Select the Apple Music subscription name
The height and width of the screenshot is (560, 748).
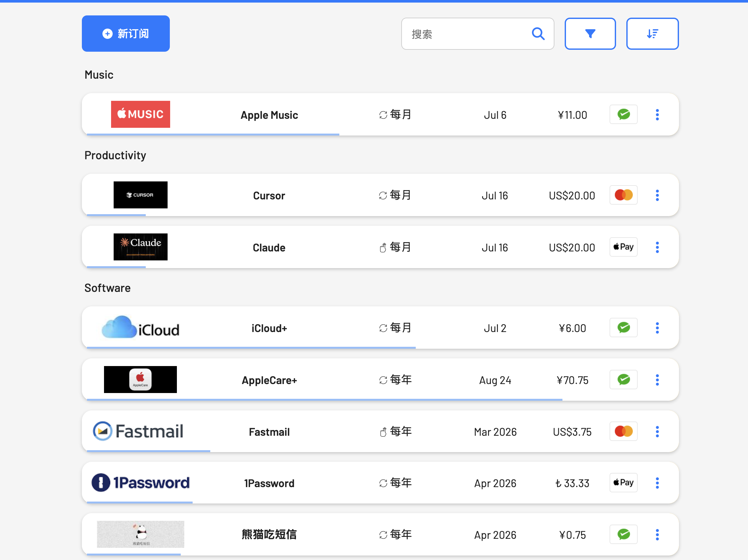pyautogui.click(x=269, y=115)
